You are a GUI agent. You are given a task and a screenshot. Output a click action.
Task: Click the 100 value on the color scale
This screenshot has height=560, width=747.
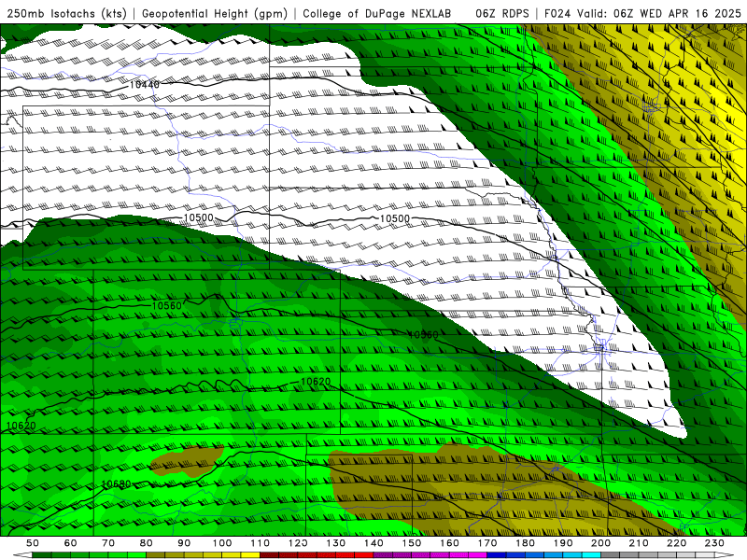click(222, 543)
